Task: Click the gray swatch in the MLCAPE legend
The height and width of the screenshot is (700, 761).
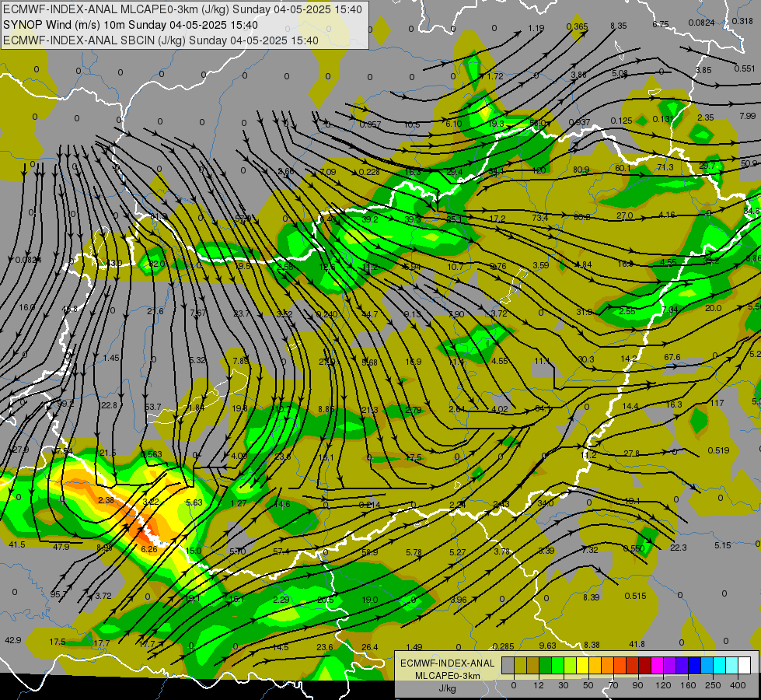Action: click(508, 665)
